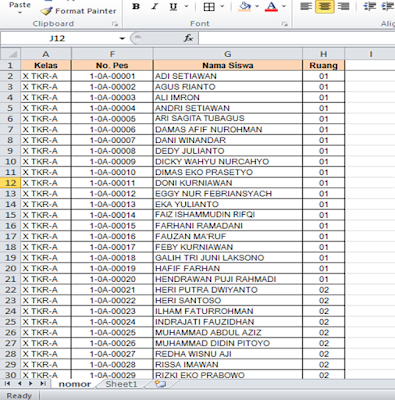The image size is (395, 400).
Task: Select cell with EGGY NUR FEBRIANSYACH
Action: click(228, 194)
